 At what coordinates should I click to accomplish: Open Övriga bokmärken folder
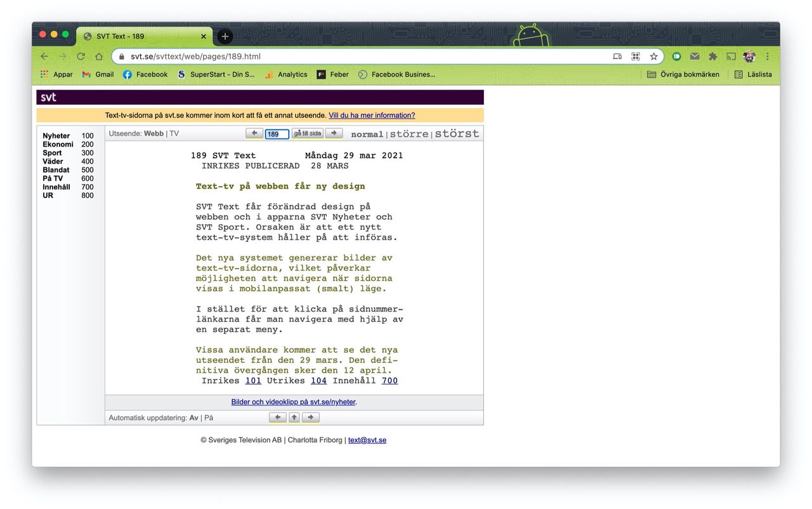[x=683, y=74]
